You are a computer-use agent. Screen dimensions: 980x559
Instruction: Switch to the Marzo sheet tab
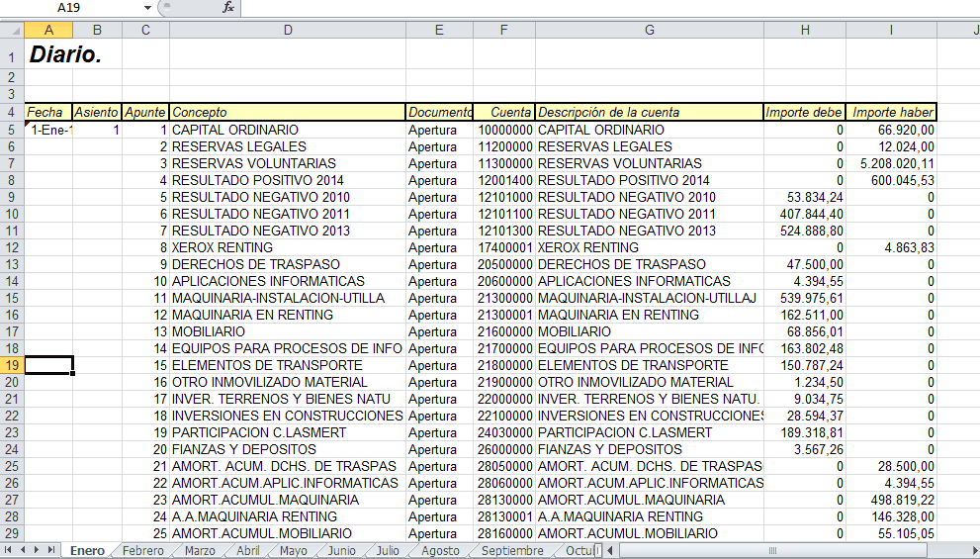(x=200, y=550)
